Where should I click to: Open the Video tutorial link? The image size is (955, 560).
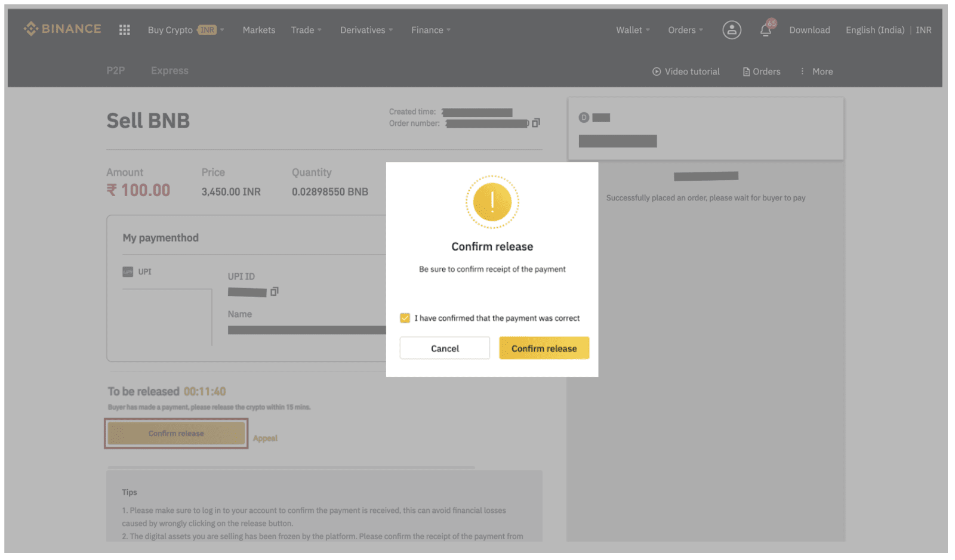692,72
